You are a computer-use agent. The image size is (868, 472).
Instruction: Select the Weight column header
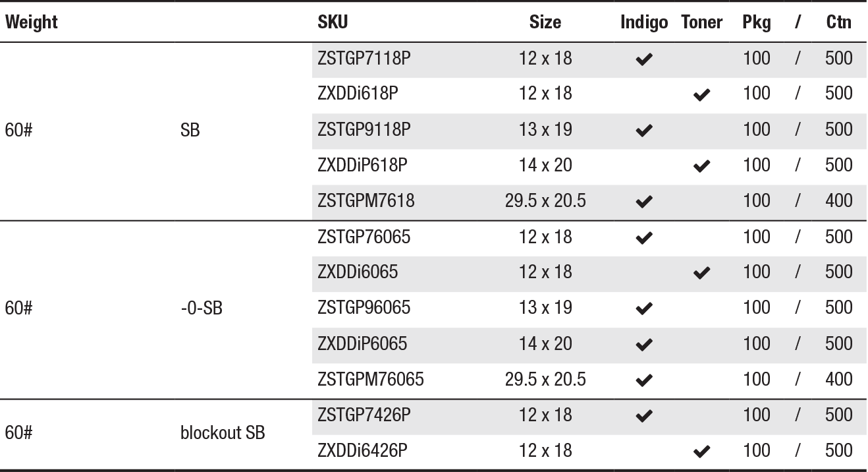[x=31, y=22]
